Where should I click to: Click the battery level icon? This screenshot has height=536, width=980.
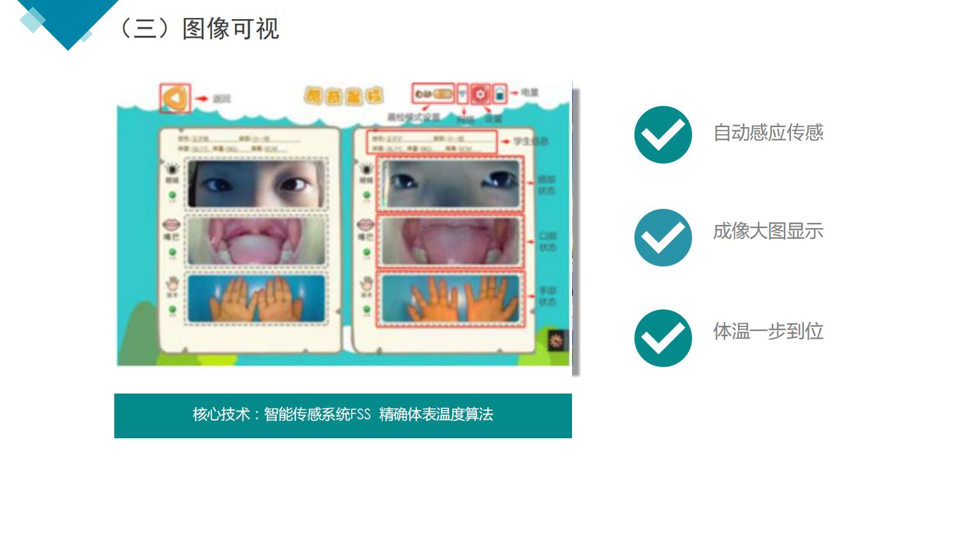click(500, 95)
